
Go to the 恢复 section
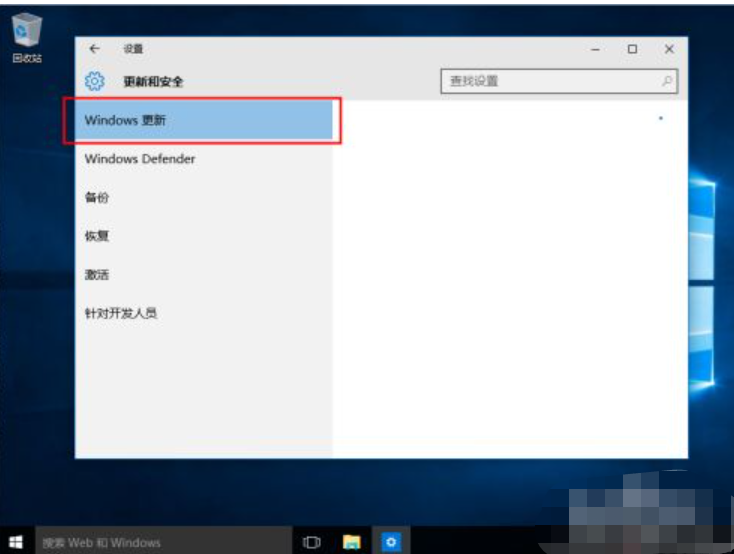pyautogui.click(x=97, y=236)
